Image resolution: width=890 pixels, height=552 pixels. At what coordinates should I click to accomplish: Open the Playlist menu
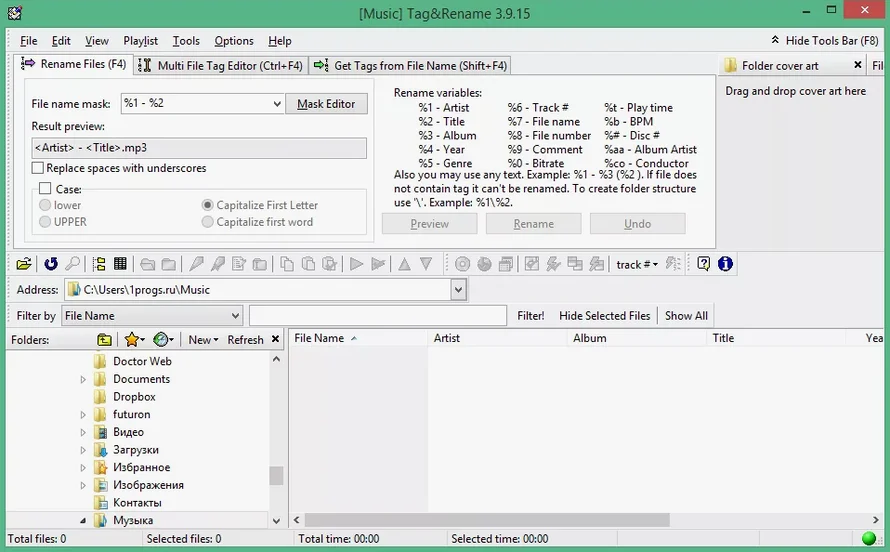coord(140,41)
